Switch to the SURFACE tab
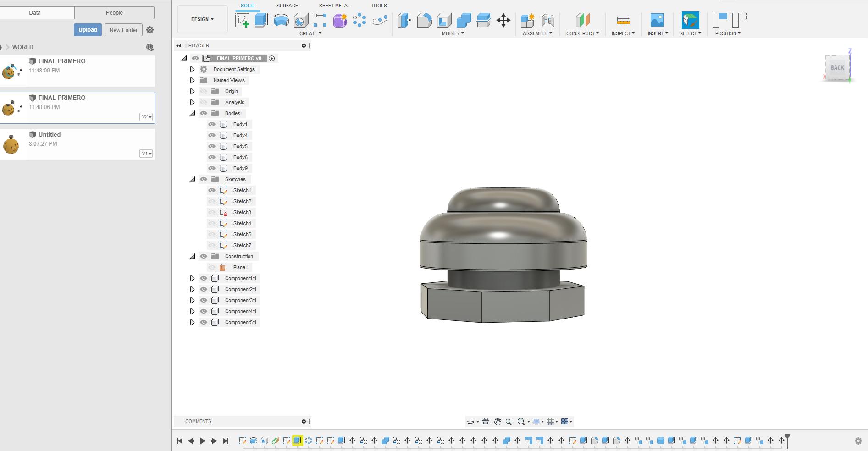 pyautogui.click(x=287, y=5)
